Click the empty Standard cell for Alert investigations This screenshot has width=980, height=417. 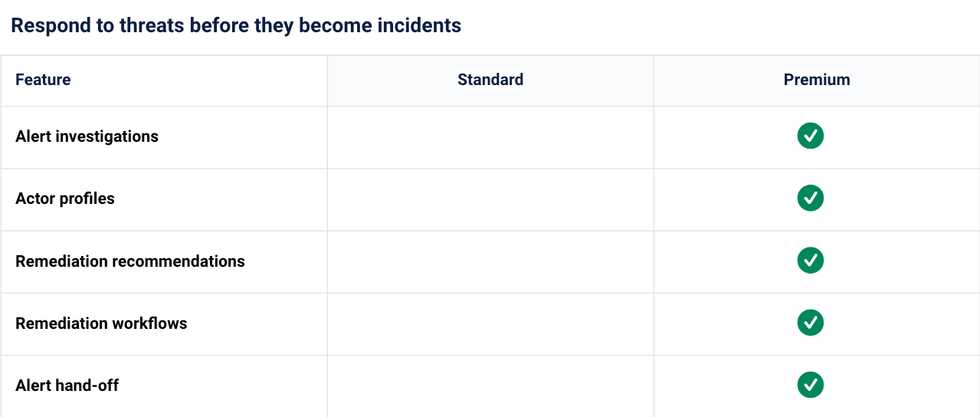pos(490,137)
